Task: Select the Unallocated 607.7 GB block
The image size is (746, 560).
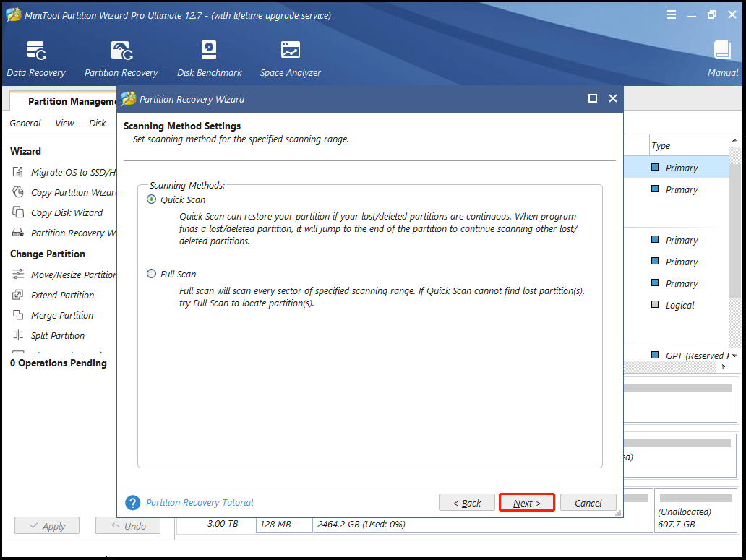Action: pos(695,511)
